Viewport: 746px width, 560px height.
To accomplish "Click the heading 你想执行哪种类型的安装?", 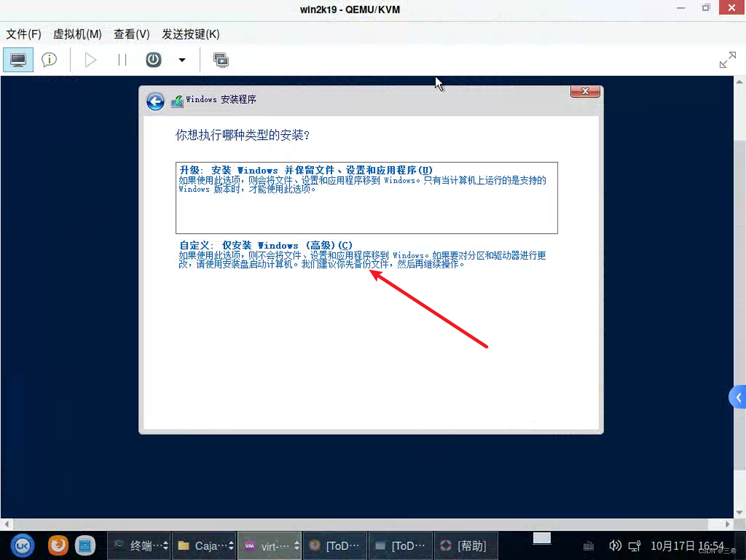I will (x=242, y=135).
